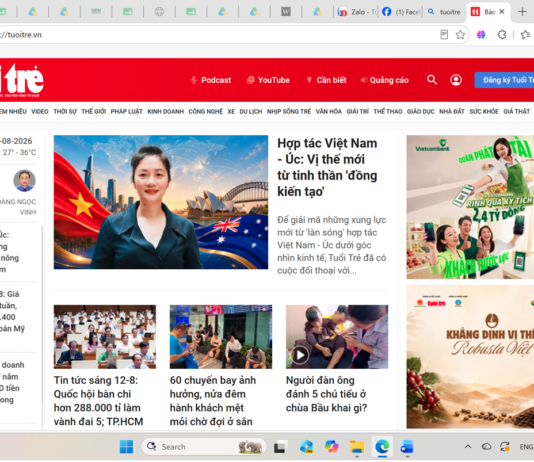Select GIẢI TRÍ in the navigation menu
Viewport: 534px width, 462px height.
[x=358, y=111]
